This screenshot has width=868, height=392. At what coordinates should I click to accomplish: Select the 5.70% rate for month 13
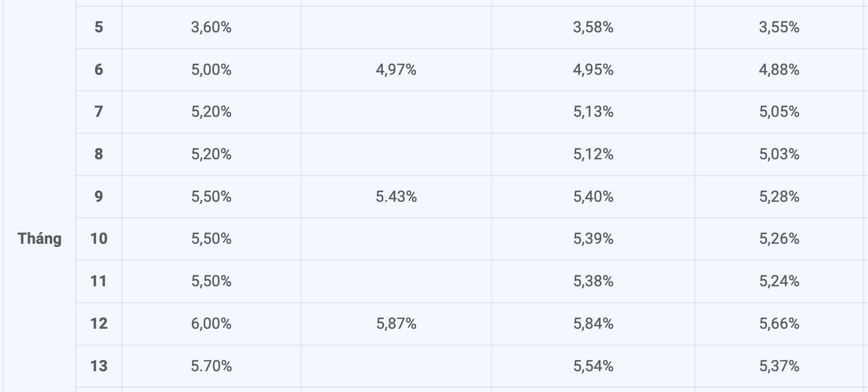[x=211, y=366]
